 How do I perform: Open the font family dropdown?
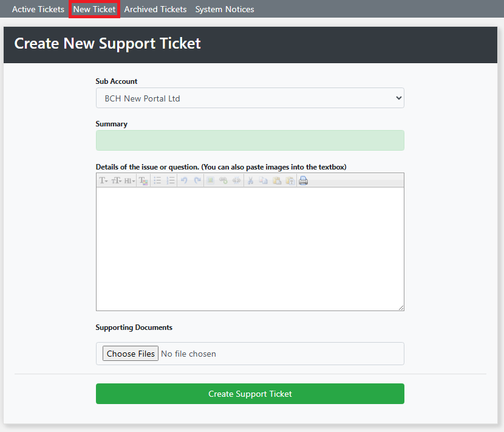(x=103, y=180)
